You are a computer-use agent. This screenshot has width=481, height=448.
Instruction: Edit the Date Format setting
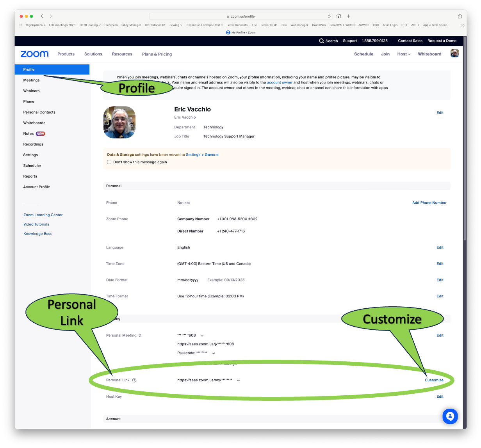point(440,280)
